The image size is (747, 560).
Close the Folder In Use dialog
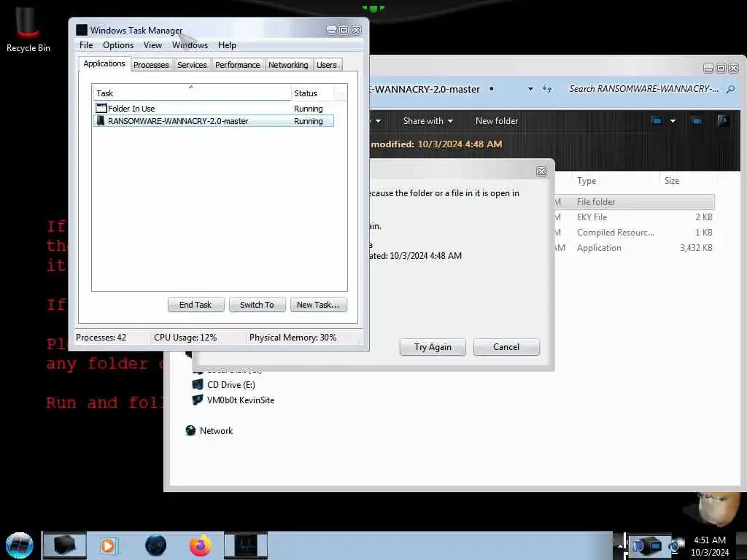coord(542,171)
